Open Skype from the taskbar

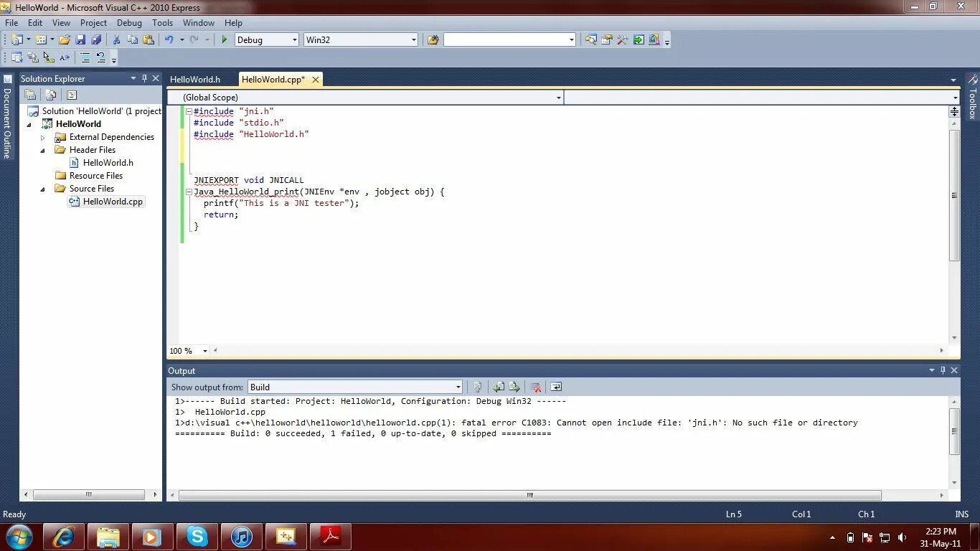click(197, 537)
